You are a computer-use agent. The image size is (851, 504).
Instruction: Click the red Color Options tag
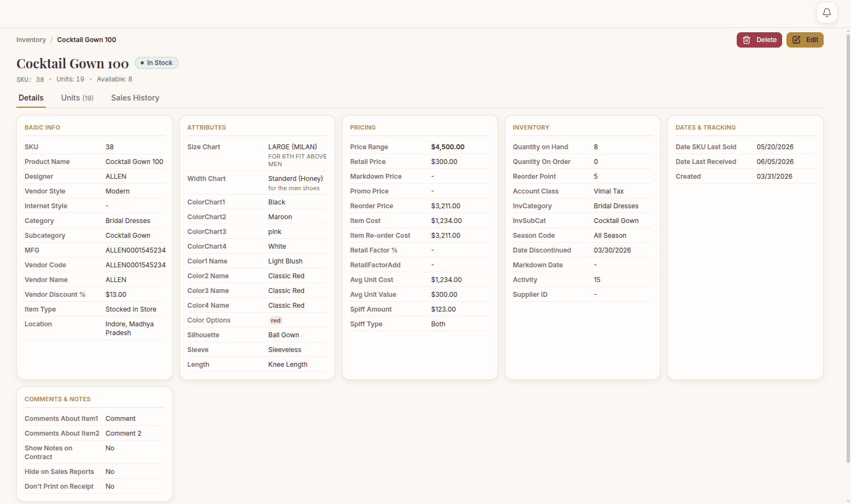276,321
